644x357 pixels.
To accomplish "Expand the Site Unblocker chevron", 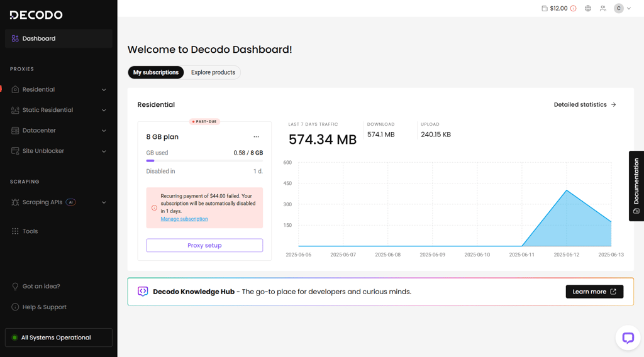I will point(104,151).
